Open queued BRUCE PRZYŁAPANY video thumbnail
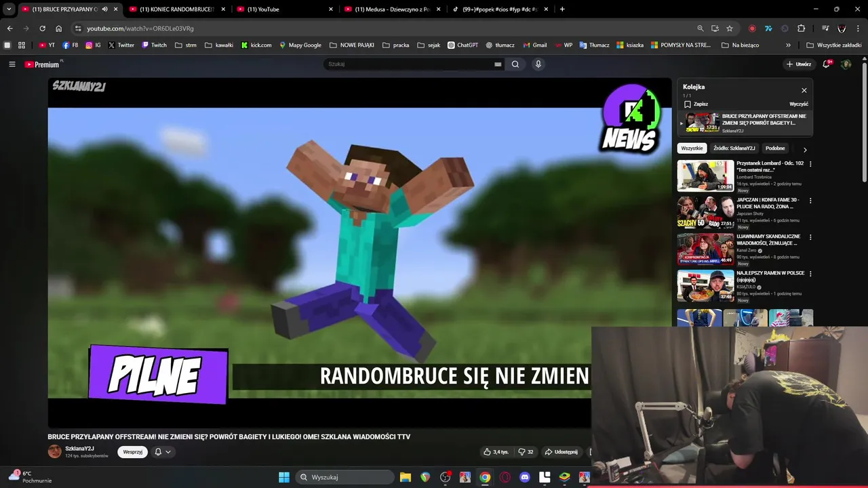 coord(703,123)
